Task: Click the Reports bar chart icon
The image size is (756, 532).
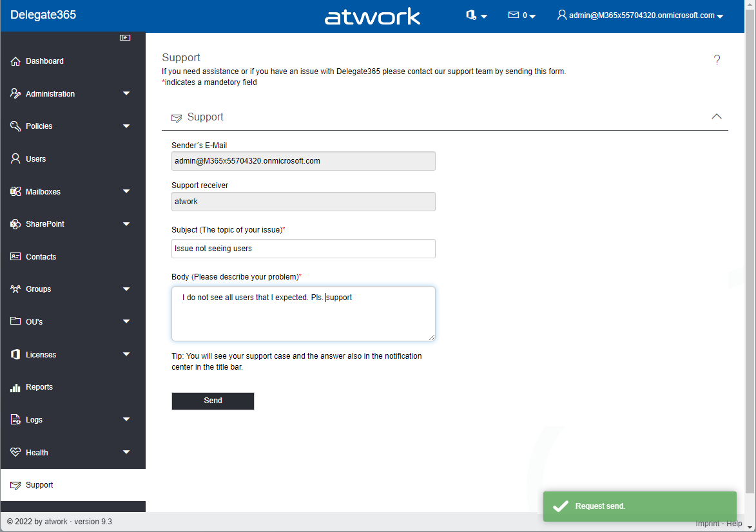Action: [x=15, y=387]
